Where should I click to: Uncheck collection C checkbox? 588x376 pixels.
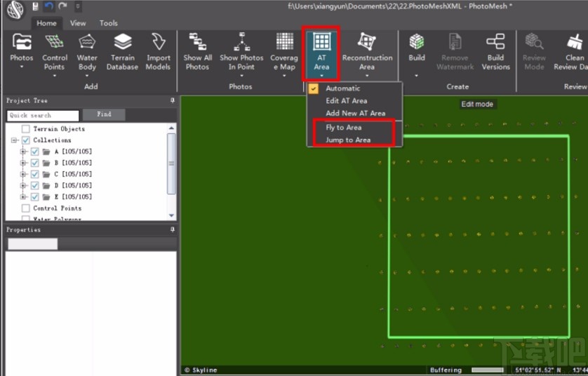[x=34, y=174]
